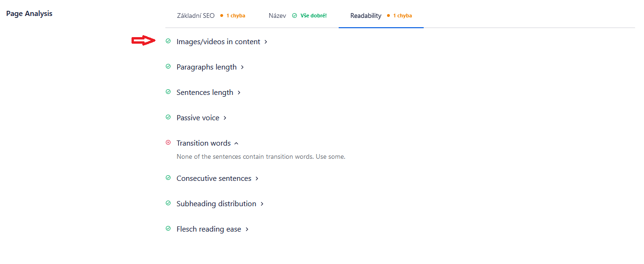Collapse the Transition words chevron
This screenshot has width=644, height=264.
236,143
